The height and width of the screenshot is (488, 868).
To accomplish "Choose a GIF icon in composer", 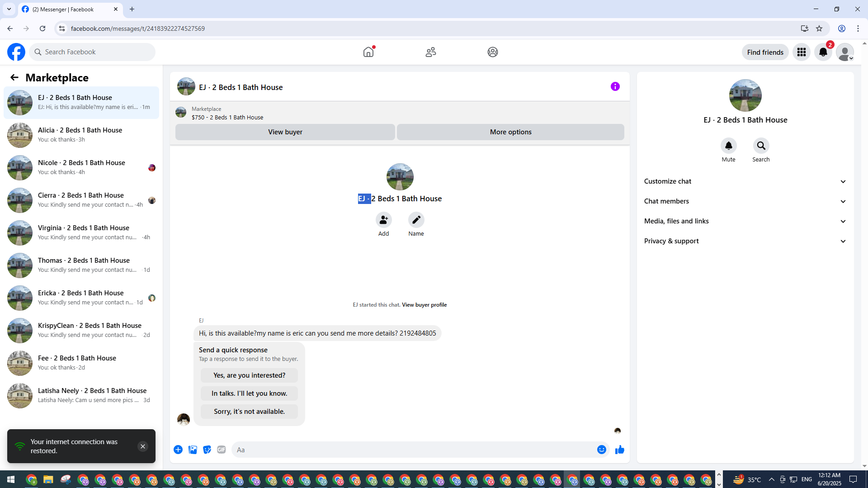I will (222, 450).
